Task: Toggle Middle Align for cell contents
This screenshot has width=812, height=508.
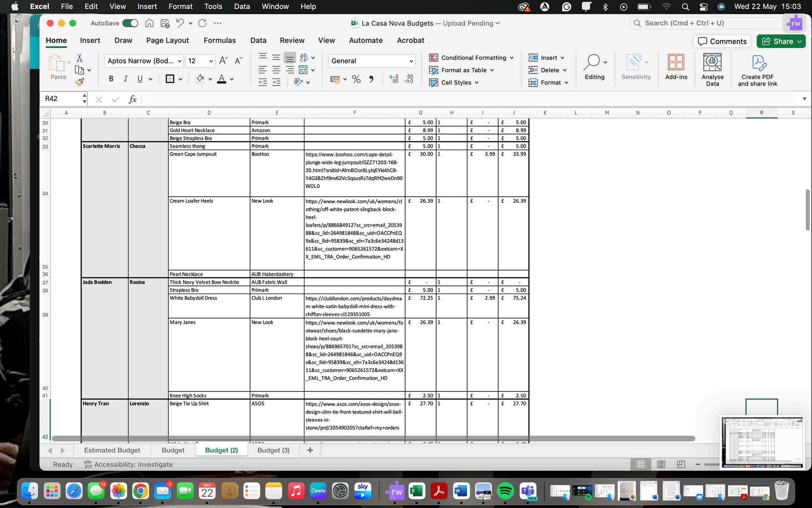Action: click(x=276, y=57)
